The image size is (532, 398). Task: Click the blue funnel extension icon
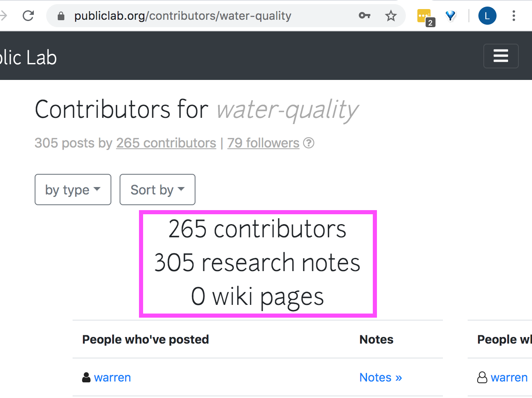(450, 16)
